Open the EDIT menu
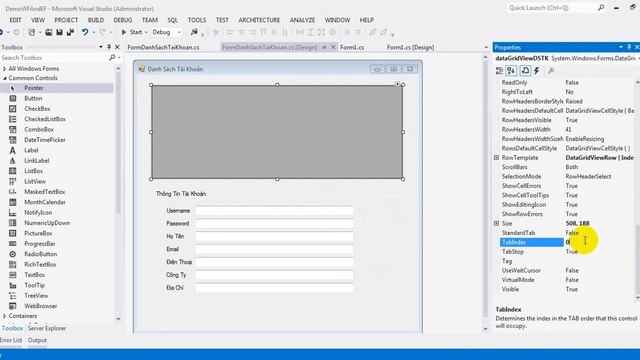Viewport: 640px width, 360px height. 15,20
